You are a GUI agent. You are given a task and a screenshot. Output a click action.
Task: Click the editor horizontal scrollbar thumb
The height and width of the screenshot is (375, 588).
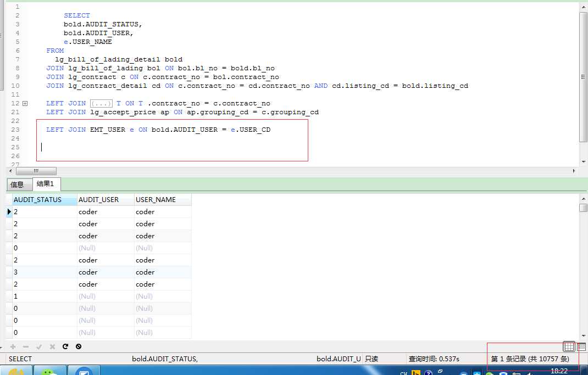(36, 171)
